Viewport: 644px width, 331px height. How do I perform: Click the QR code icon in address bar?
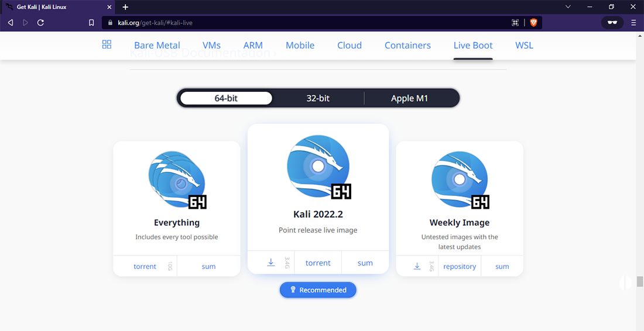pyautogui.click(x=515, y=23)
